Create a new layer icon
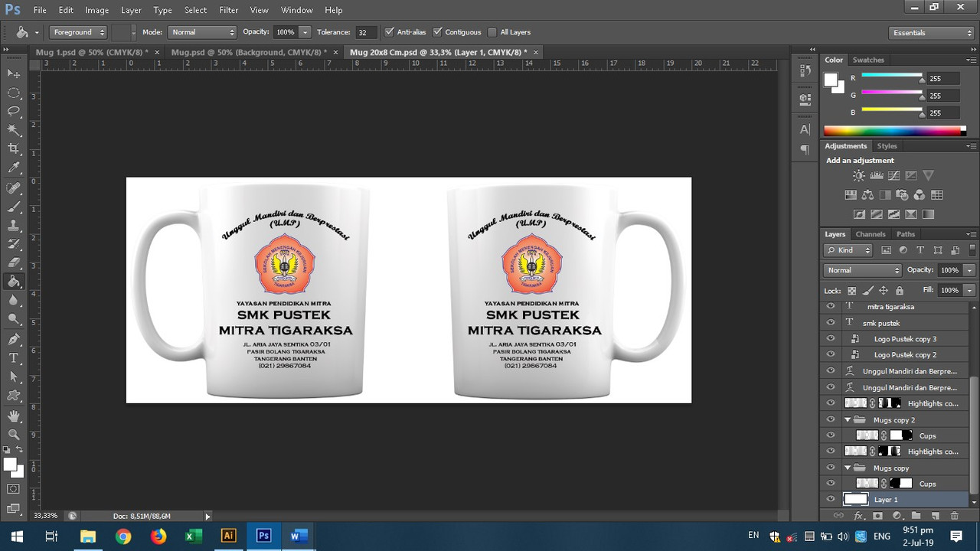The image size is (980, 551). 935,516
